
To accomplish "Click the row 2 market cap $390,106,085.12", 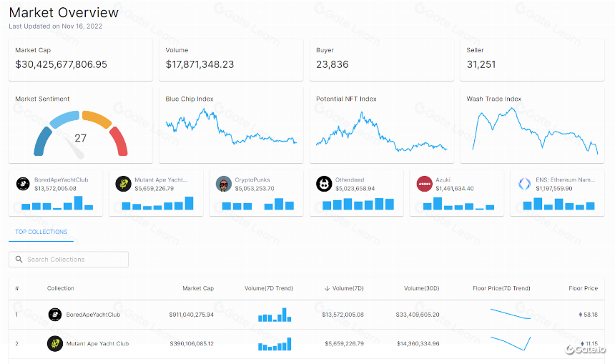I will (x=192, y=343).
